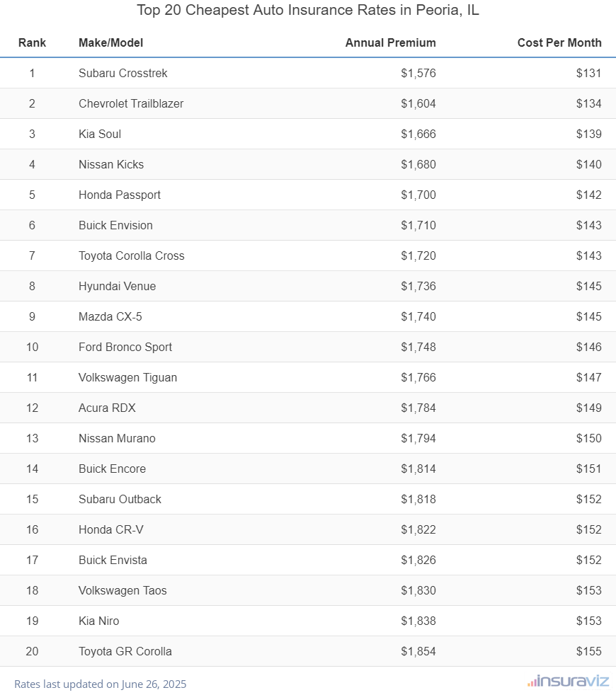This screenshot has width=616, height=695.
Task: Click the $1,576 annual premium value
Action: pos(418,73)
